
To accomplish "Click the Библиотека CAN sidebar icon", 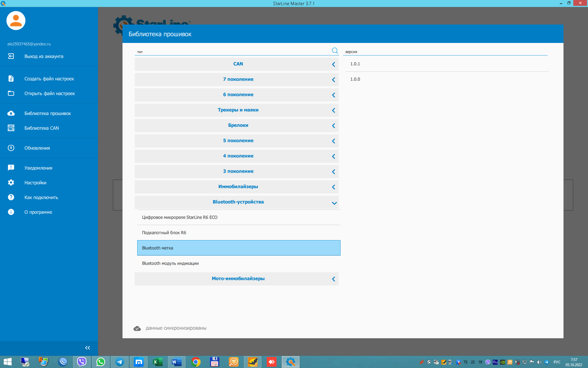I will (x=11, y=128).
